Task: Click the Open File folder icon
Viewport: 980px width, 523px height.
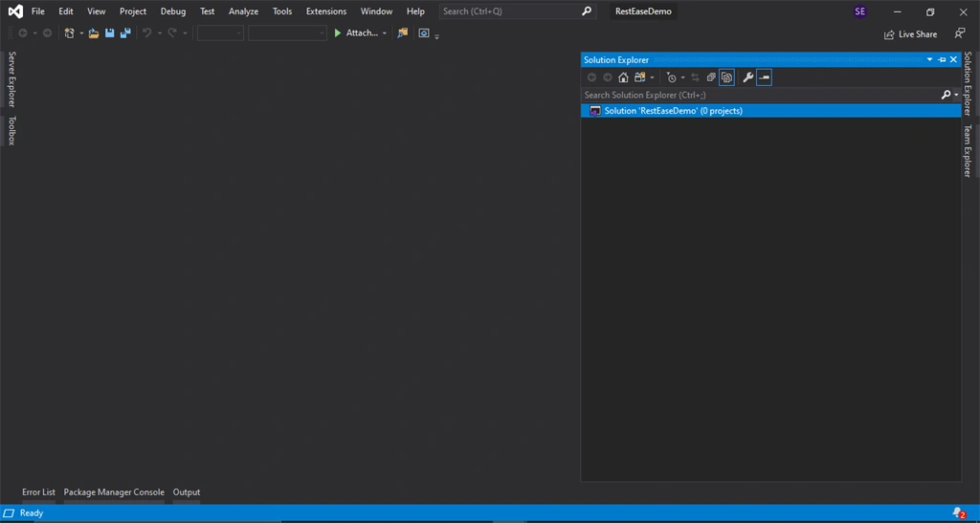Action: [93, 33]
